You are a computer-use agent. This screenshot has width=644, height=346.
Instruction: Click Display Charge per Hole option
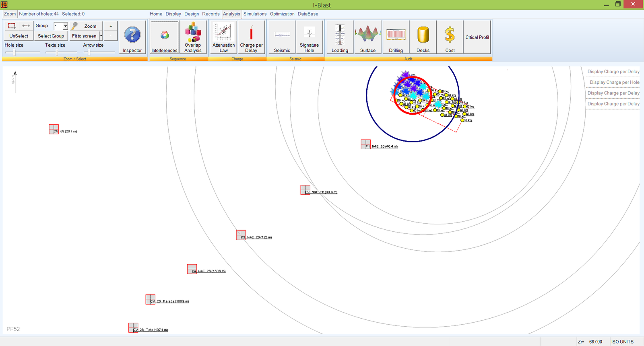pyautogui.click(x=614, y=82)
